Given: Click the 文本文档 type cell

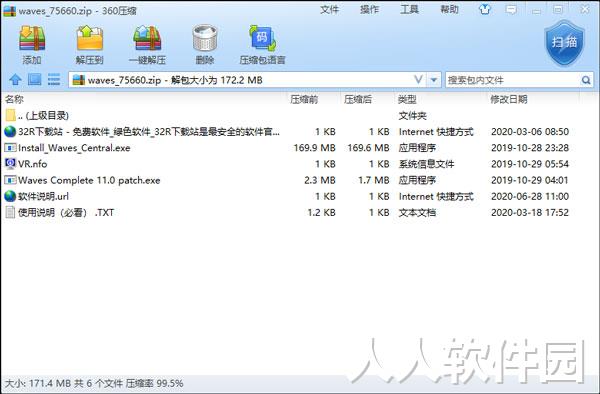Looking at the screenshot, I should pyautogui.click(x=417, y=213).
